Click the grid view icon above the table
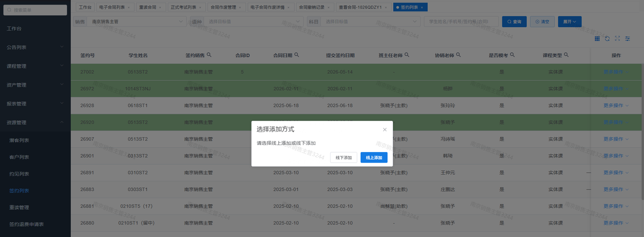644x237 pixels. [x=597, y=38]
